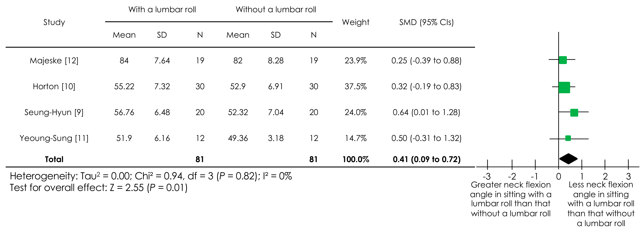This screenshot has width=644, height=233.
Task: Click the 'Total' row label
Action: (x=54, y=159)
